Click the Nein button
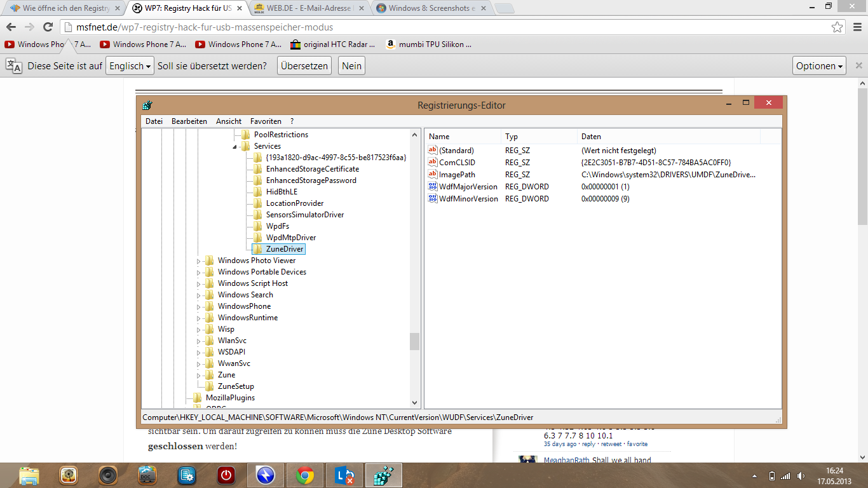868x488 pixels. pyautogui.click(x=351, y=65)
